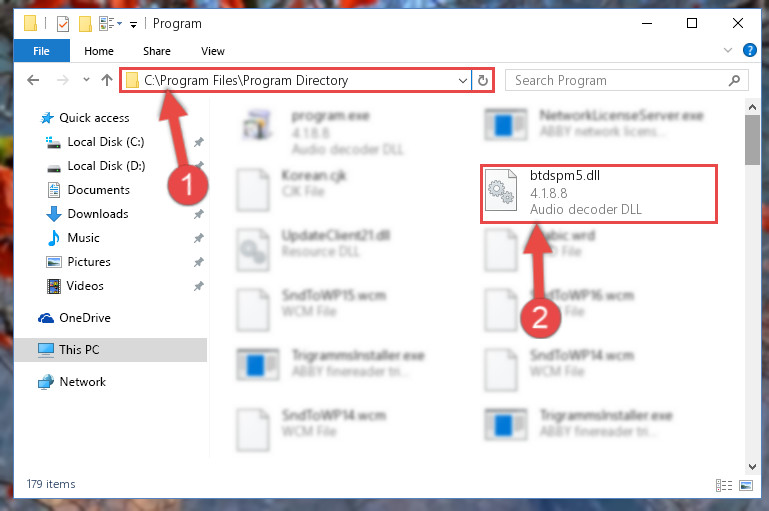This screenshot has height=511, width=769.
Task: Click the Back navigation arrow
Action: [33, 80]
